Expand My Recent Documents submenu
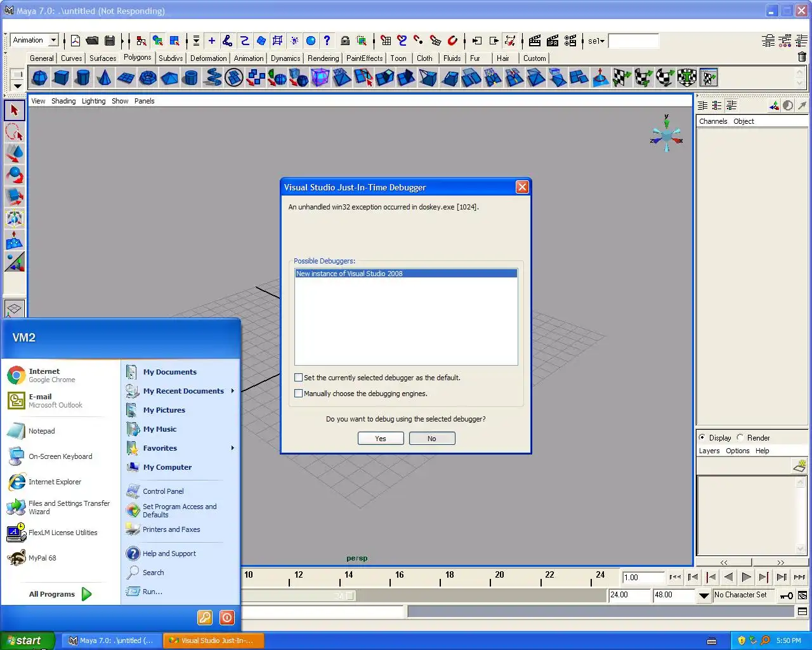Image resolution: width=812 pixels, height=650 pixels. 233,391
